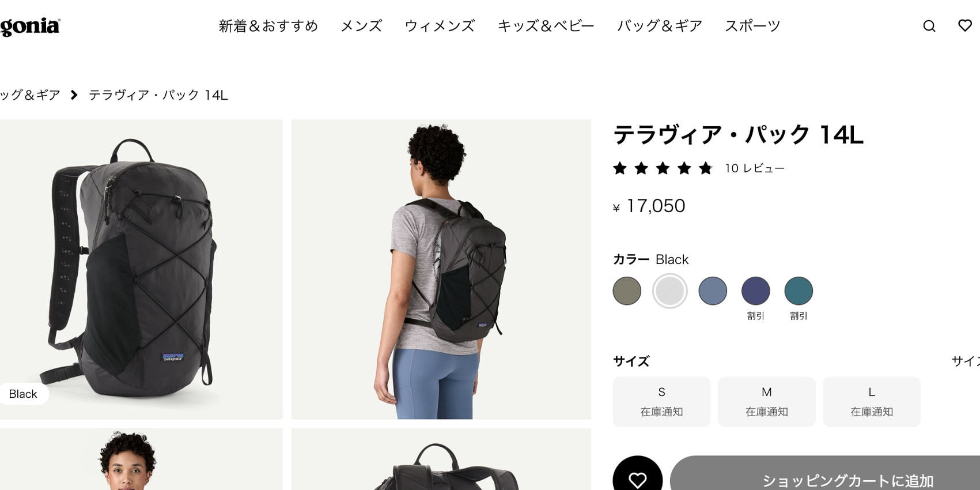Choose the light blue color swatch
This screenshot has height=490, width=980.
713,291
